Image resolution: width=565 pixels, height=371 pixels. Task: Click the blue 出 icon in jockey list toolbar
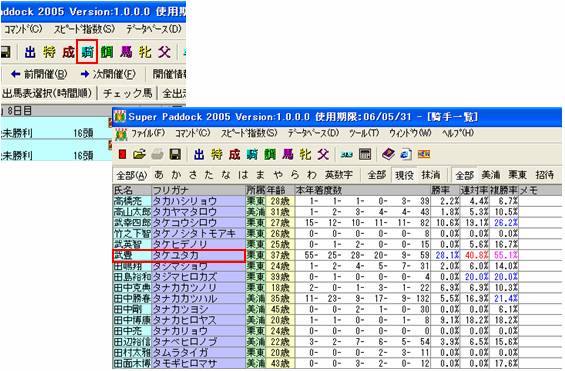(199, 155)
